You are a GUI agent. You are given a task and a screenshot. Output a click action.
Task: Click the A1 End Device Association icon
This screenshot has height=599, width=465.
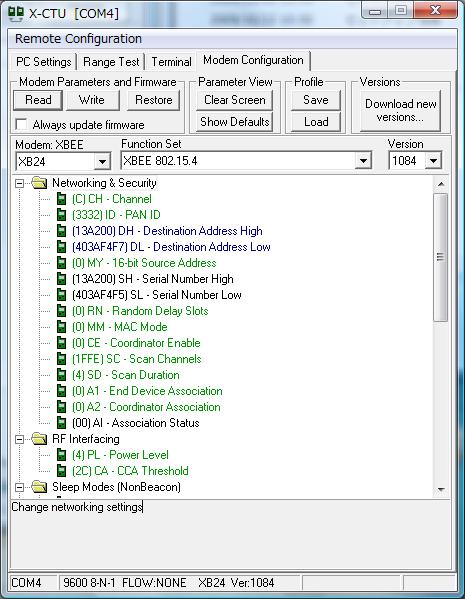[61, 391]
